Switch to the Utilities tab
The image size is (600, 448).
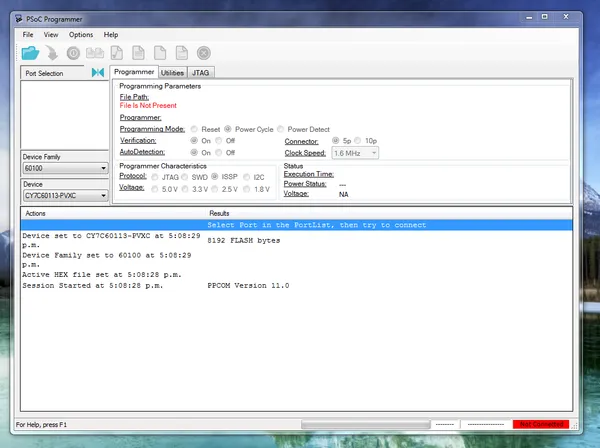pyautogui.click(x=172, y=73)
